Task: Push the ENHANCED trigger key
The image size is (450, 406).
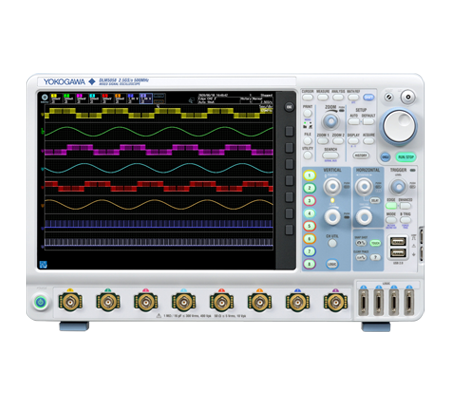Action: (x=405, y=206)
